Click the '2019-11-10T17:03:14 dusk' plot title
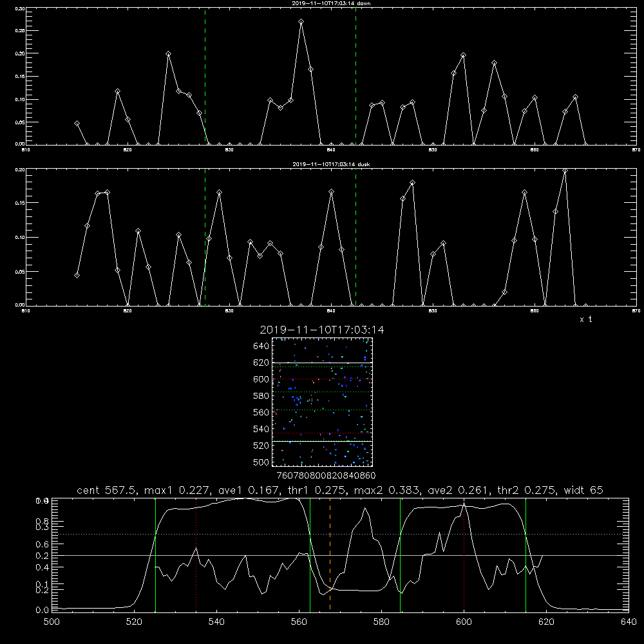This screenshot has height=644, width=644. [x=331, y=164]
